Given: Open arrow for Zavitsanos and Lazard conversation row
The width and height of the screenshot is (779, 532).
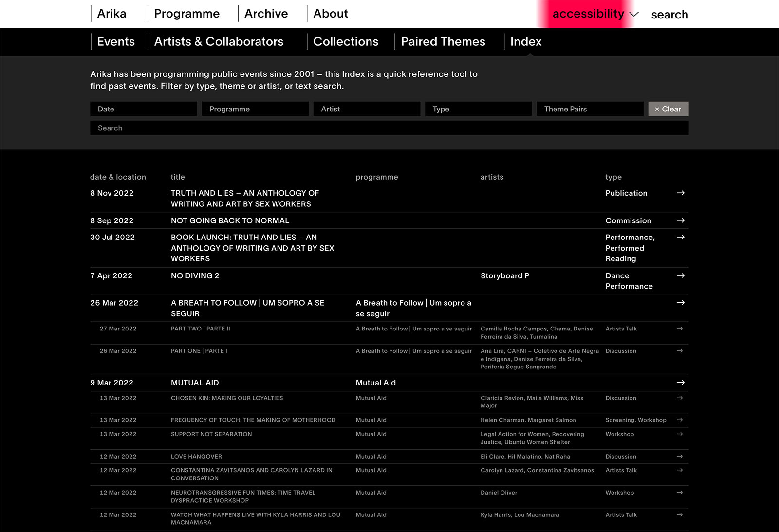Looking at the screenshot, I should click(x=680, y=470).
